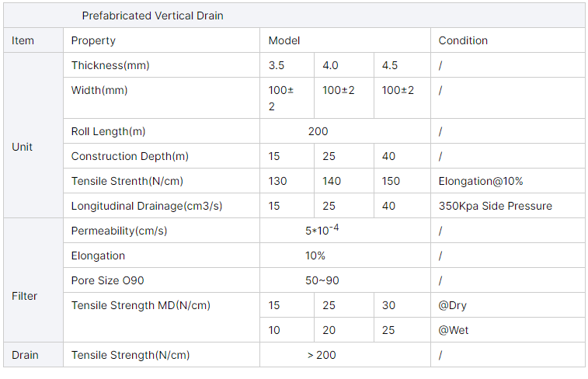588x379 pixels.
Task: Select the Pore Size O90 cell
Action: tap(109, 280)
